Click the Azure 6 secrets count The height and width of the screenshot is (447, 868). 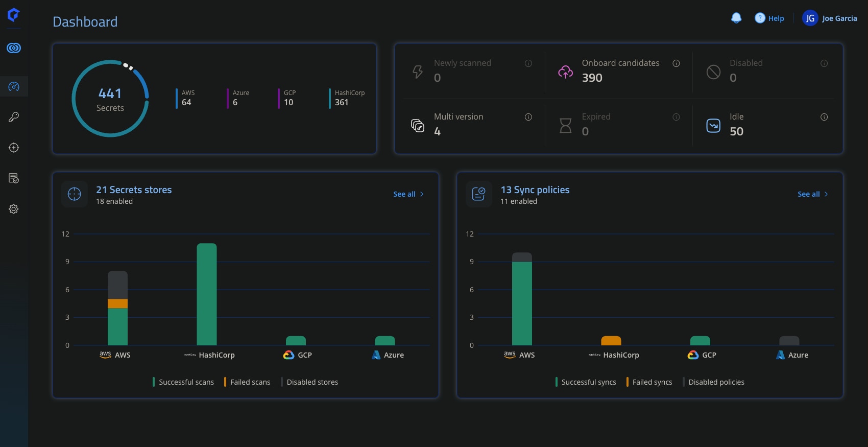[x=239, y=98]
